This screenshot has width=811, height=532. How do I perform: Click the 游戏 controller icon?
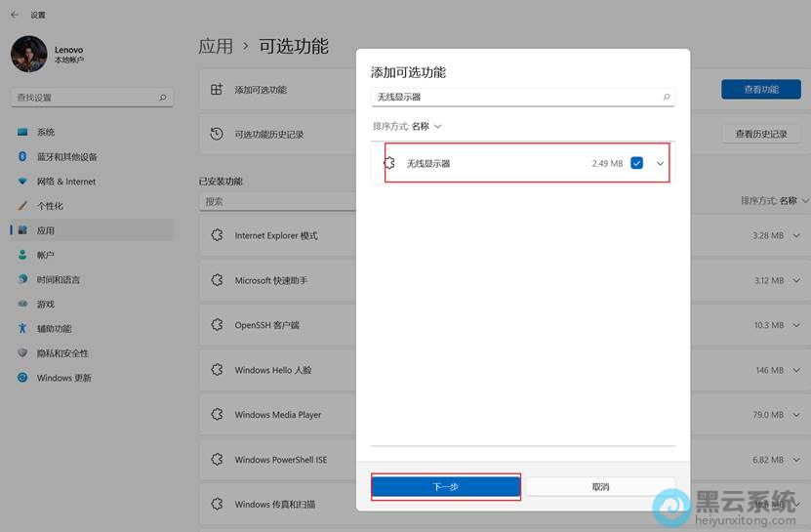(x=22, y=304)
